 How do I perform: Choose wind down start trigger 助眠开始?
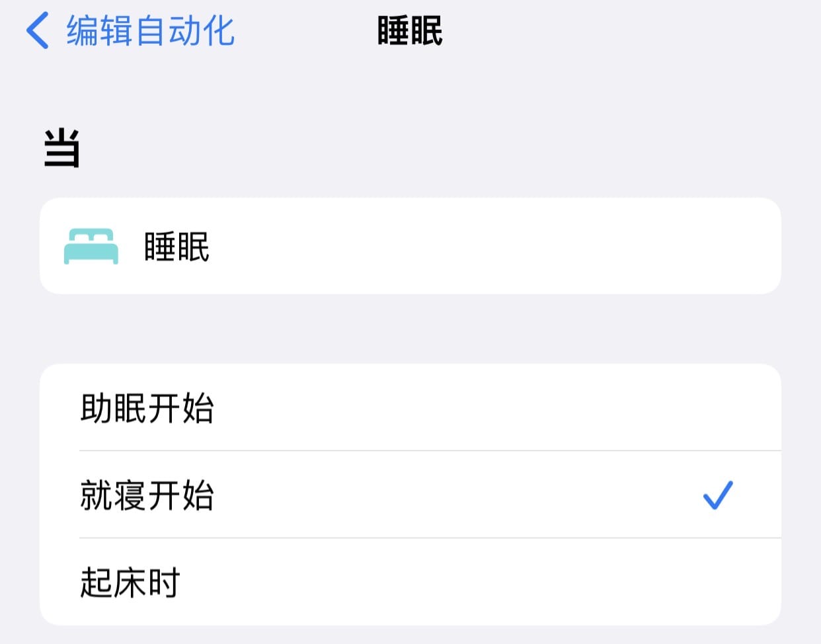(x=147, y=407)
